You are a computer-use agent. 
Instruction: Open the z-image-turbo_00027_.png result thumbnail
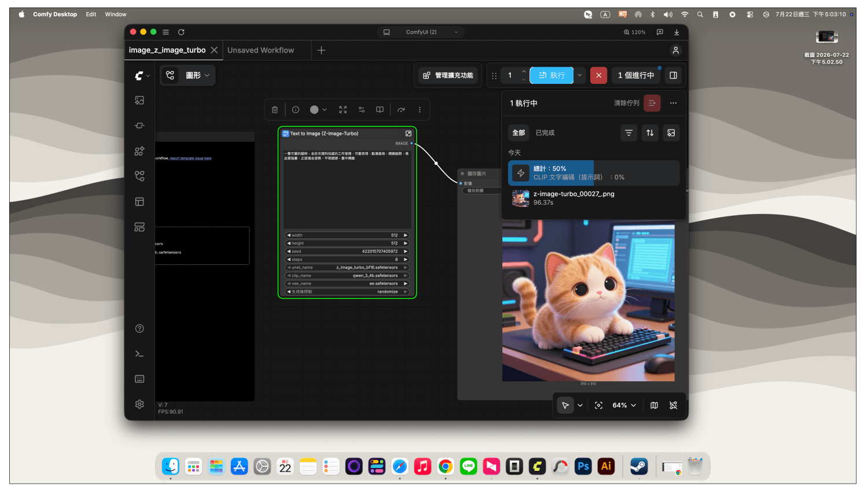pos(521,198)
